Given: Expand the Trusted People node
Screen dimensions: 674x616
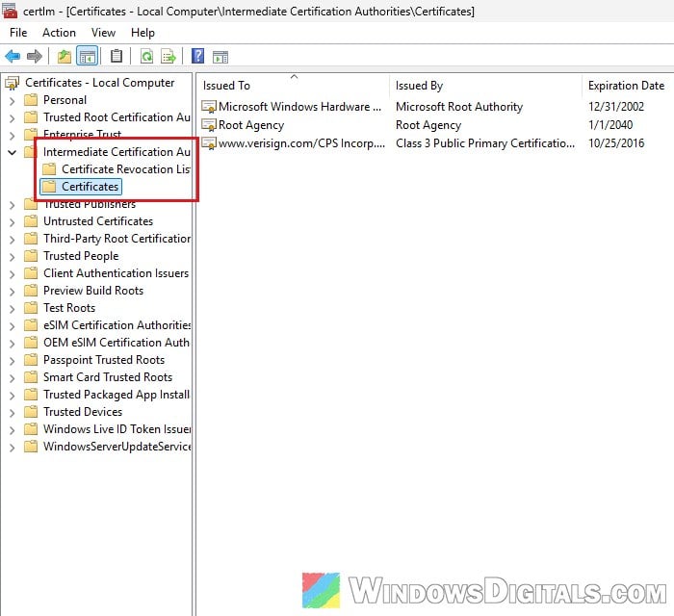Looking at the screenshot, I should point(12,257).
